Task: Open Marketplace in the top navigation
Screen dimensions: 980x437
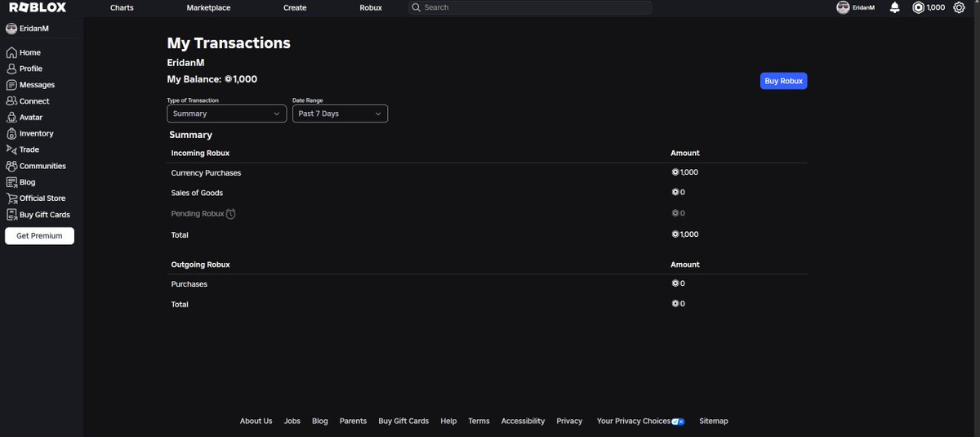Action: [208, 7]
